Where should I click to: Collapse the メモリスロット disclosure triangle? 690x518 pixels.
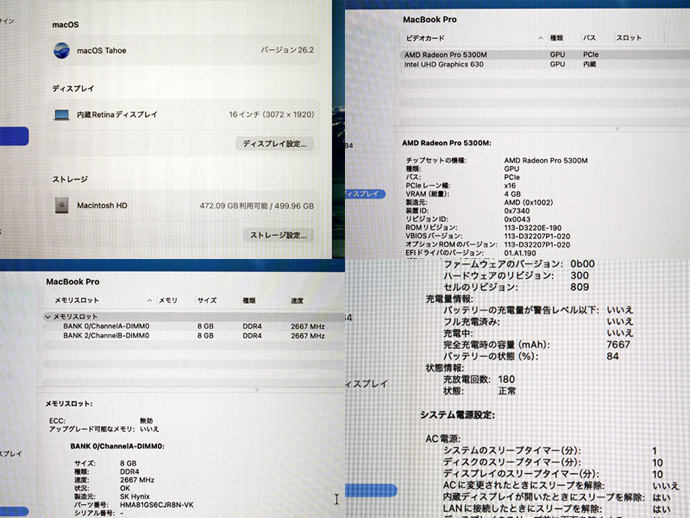[x=47, y=316]
